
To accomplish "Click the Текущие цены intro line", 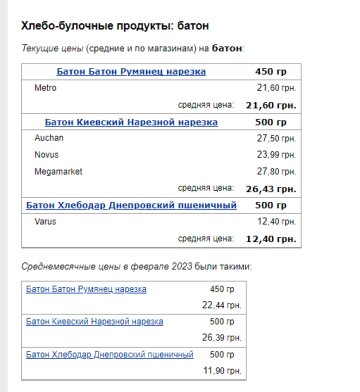I will click(133, 48).
